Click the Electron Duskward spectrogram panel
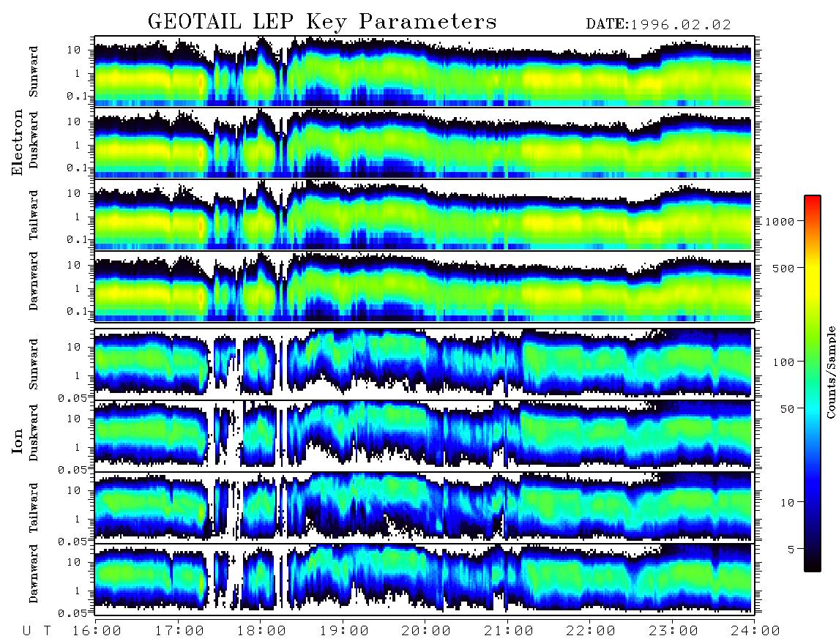The width and height of the screenshot is (836, 644). coord(425,143)
